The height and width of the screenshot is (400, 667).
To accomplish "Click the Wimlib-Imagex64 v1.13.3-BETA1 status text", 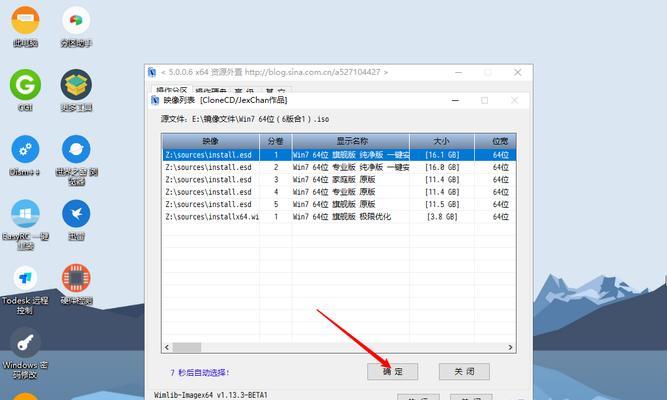I will (x=211, y=395).
